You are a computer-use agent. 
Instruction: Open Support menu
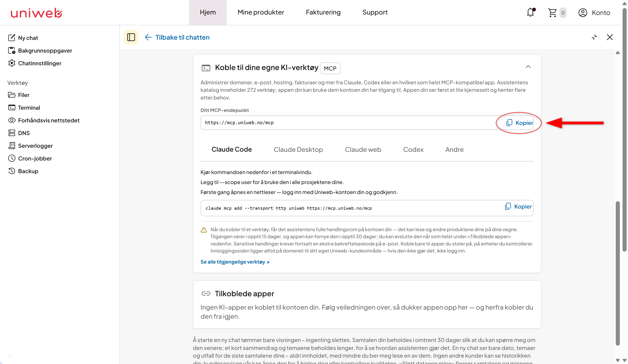pyautogui.click(x=375, y=12)
